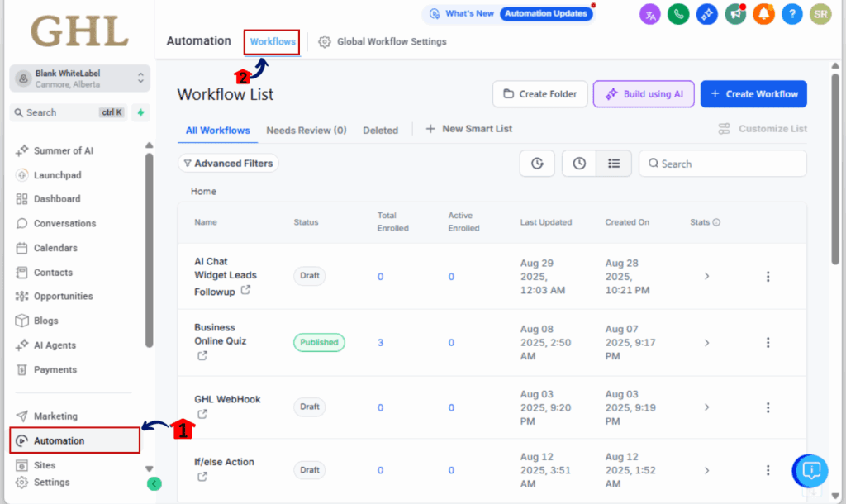
Task: Open AI Chat Widget Leads Followup external link icon
Action: point(245,290)
